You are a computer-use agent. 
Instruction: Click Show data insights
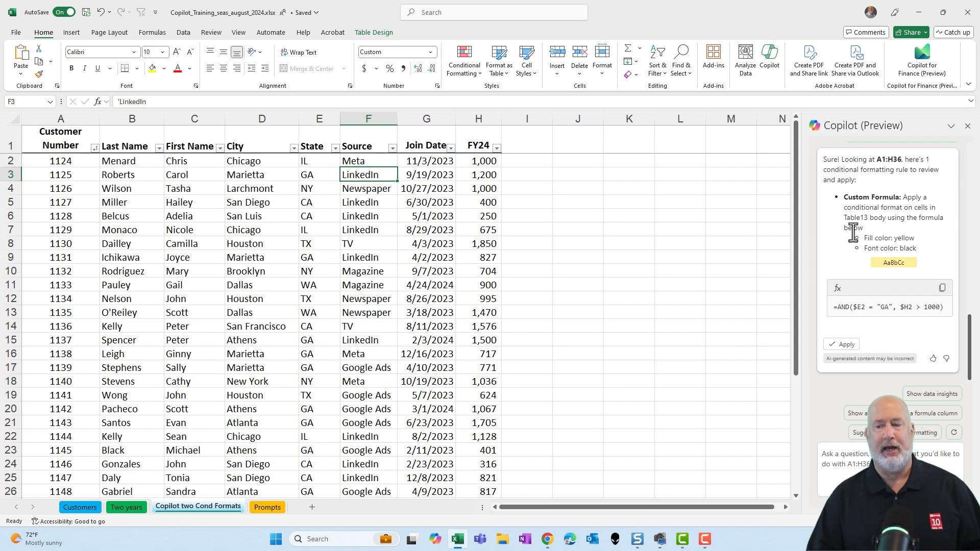(932, 393)
